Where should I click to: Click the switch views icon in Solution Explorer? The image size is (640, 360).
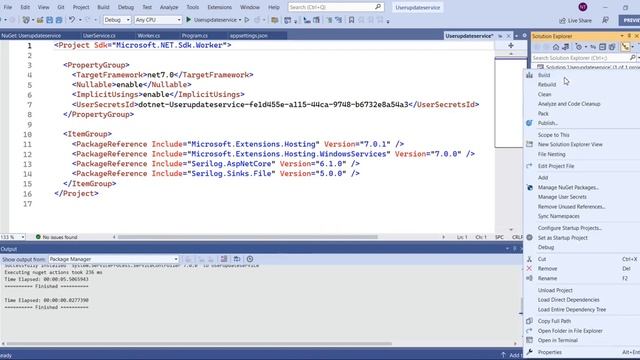(x=566, y=47)
